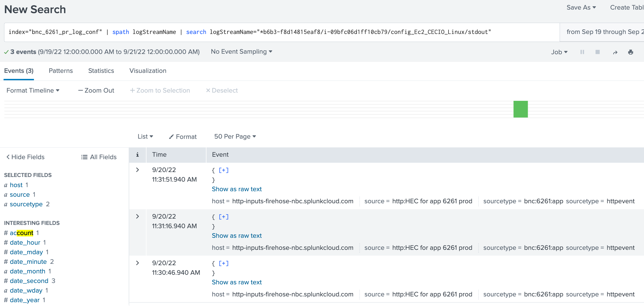
Task: Click the Format paintbrush button
Action: pos(183,136)
